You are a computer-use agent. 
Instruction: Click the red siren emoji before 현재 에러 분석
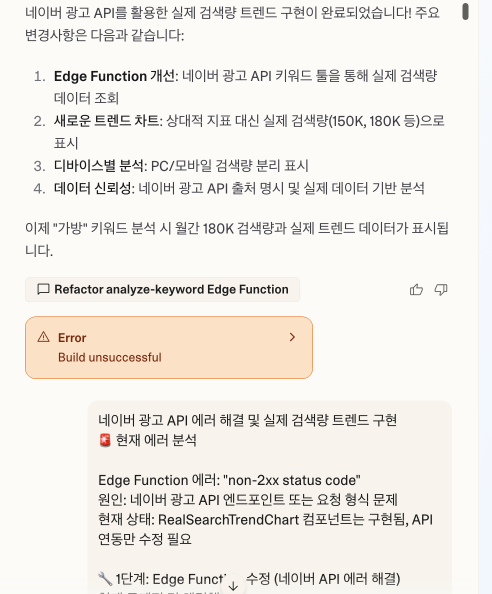105,440
